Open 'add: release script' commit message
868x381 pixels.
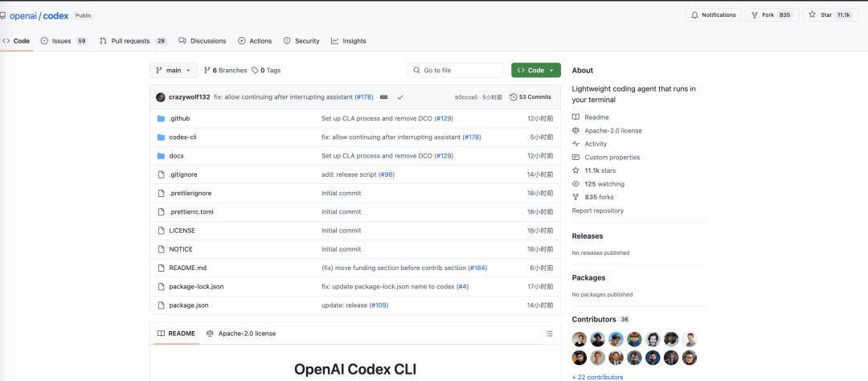click(x=349, y=174)
